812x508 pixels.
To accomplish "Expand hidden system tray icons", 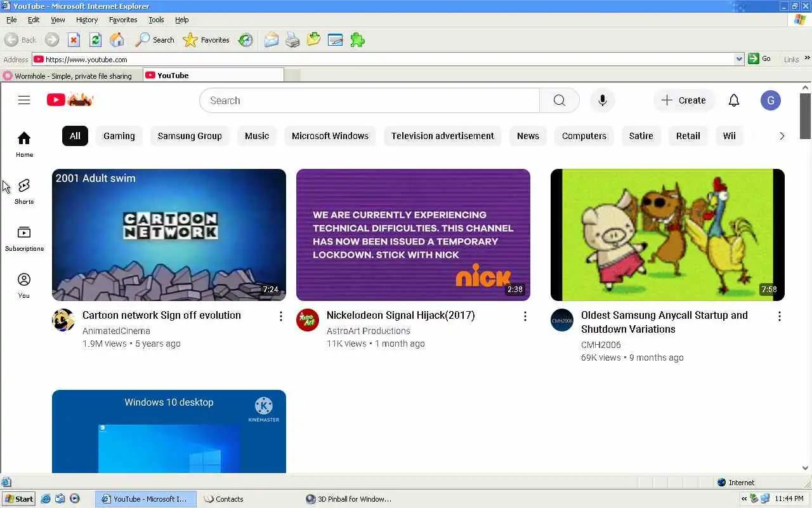I will [x=743, y=499].
